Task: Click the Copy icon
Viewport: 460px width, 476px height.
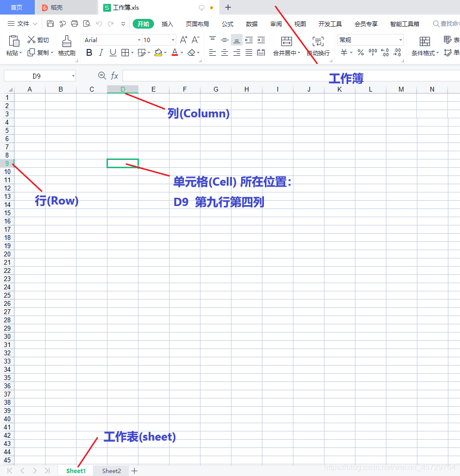Action: [31, 52]
